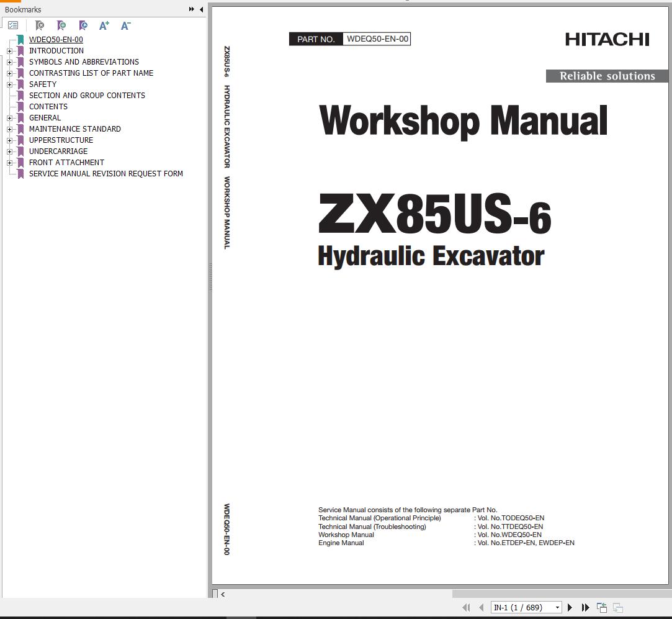Image resolution: width=672 pixels, height=619 pixels.
Task: Collapse the Bookmarks panel with the left arrow
Action: click(202, 9)
